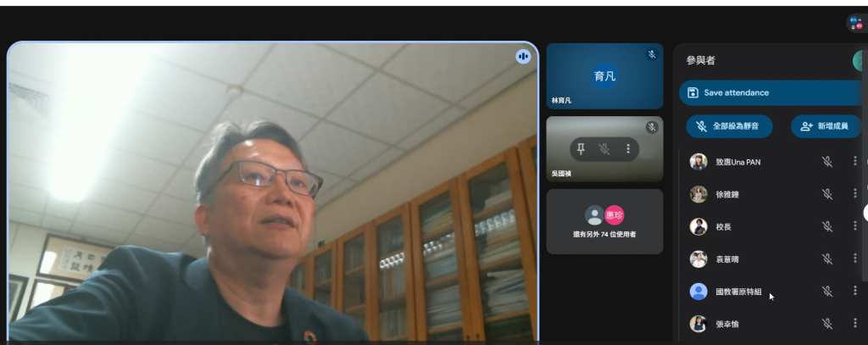Mute participant 國教署原特組
This screenshot has height=345, width=868.
point(827,292)
